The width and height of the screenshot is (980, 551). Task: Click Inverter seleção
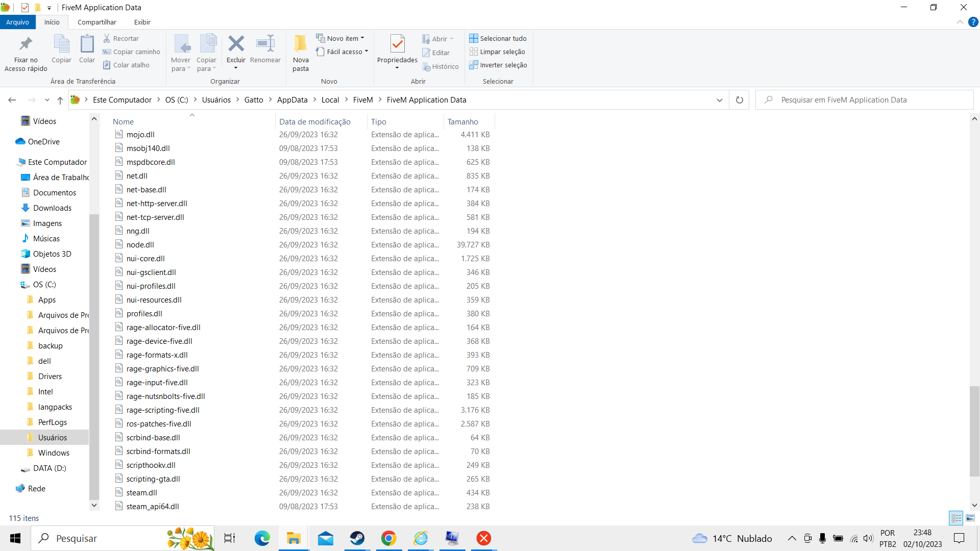498,65
